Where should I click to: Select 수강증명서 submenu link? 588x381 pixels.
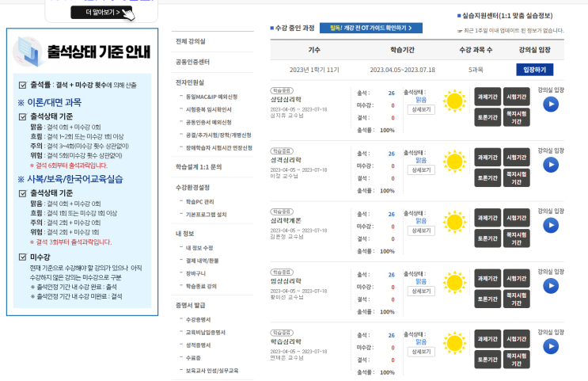[198, 319]
